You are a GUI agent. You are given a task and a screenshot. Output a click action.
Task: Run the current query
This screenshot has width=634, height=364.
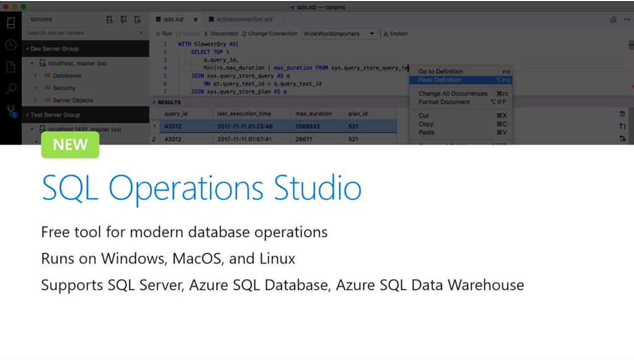coord(164,33)
